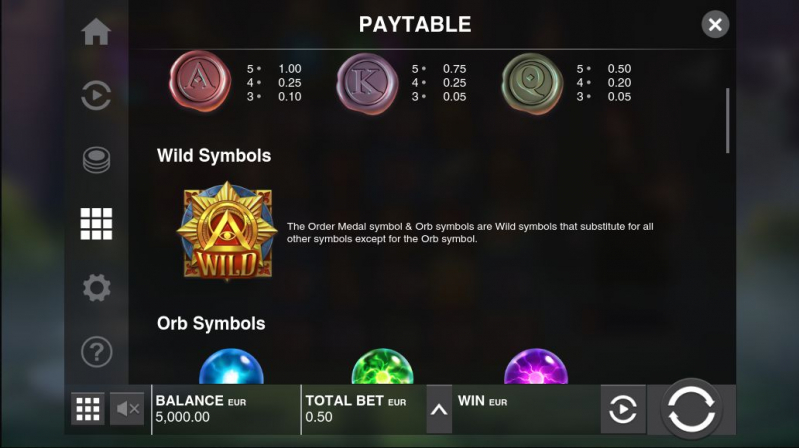
Task: Click the green orb symbol
Action: tap(383, 366)
